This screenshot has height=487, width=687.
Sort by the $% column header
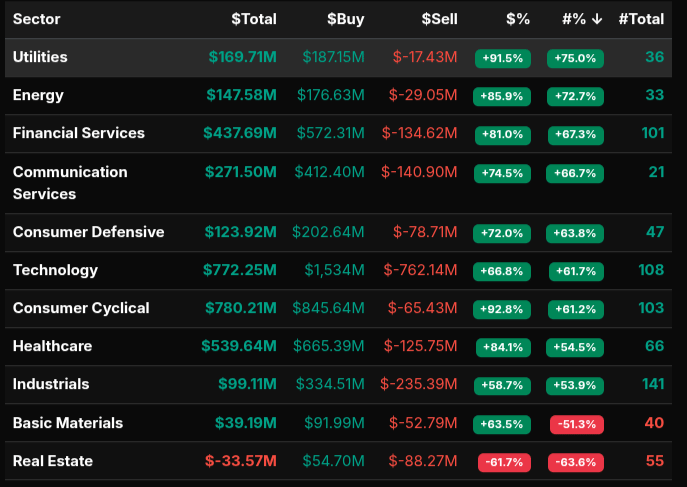(x=518, y=19)
